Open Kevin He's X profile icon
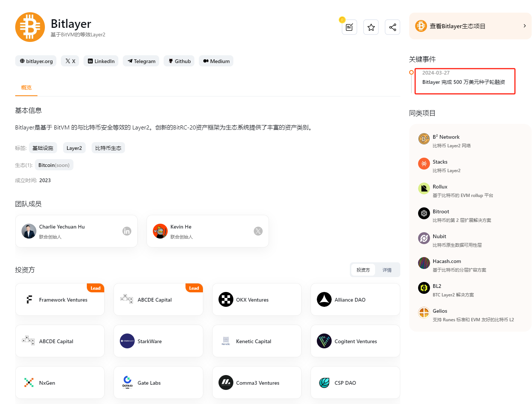 point(258,231)
